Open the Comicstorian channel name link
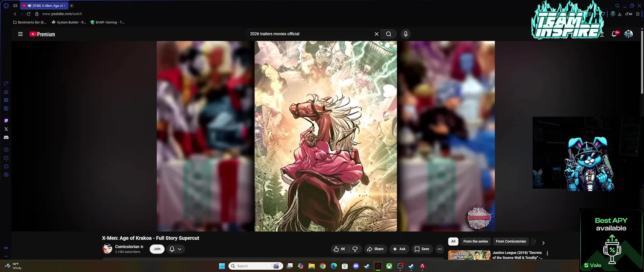The image size is (644, 272). click(127, 247)
